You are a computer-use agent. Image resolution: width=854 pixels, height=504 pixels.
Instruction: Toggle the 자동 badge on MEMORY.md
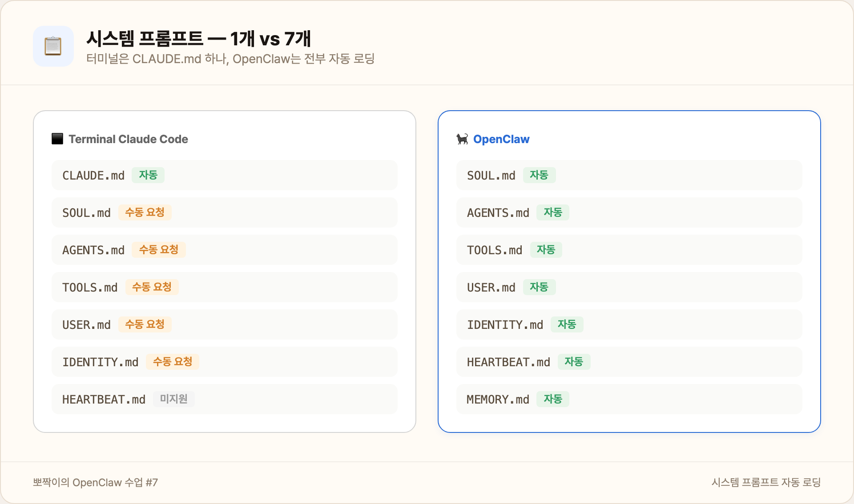tap(553, 399)
